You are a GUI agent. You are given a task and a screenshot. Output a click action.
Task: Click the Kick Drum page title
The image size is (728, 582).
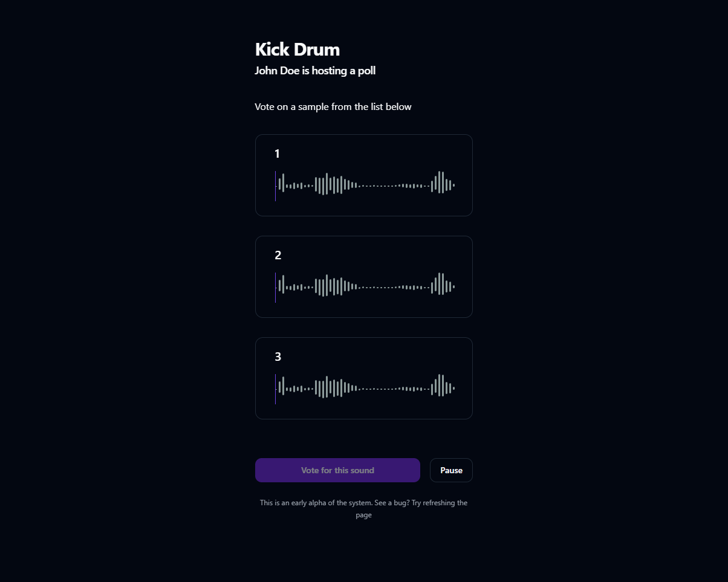[x=297, y=50]
